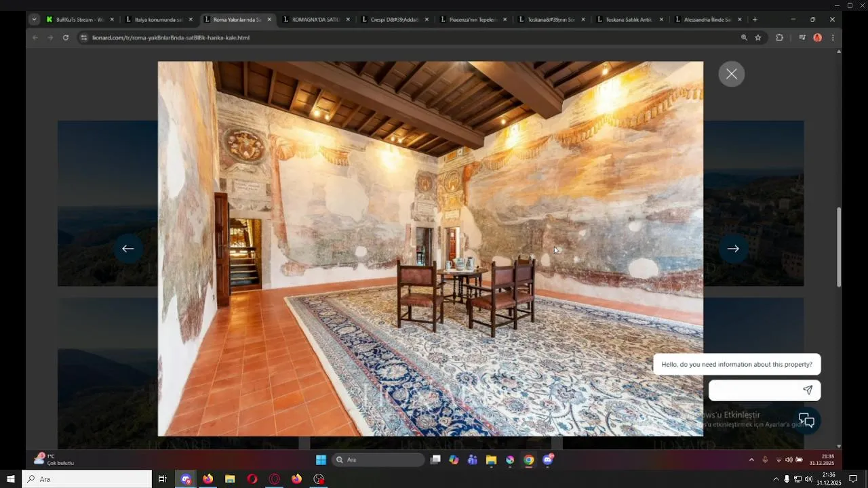The width and height of the screenshot is (868, 488).
Task: Open the weather widget on inner taskbar
Action: [x=54, y=460]
